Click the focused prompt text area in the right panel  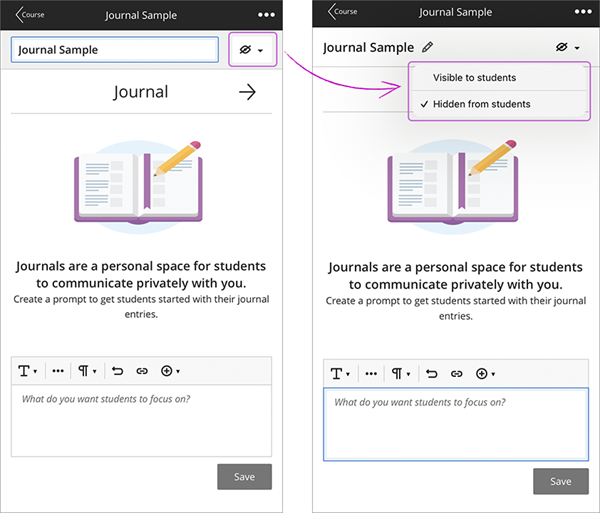coord(455,424)
